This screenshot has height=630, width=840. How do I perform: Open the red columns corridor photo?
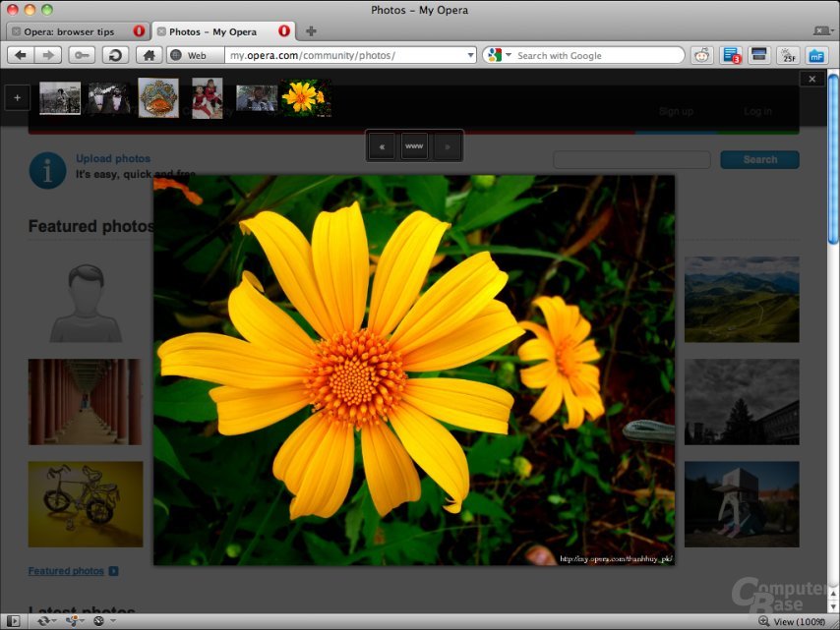(x=86, y=402)
